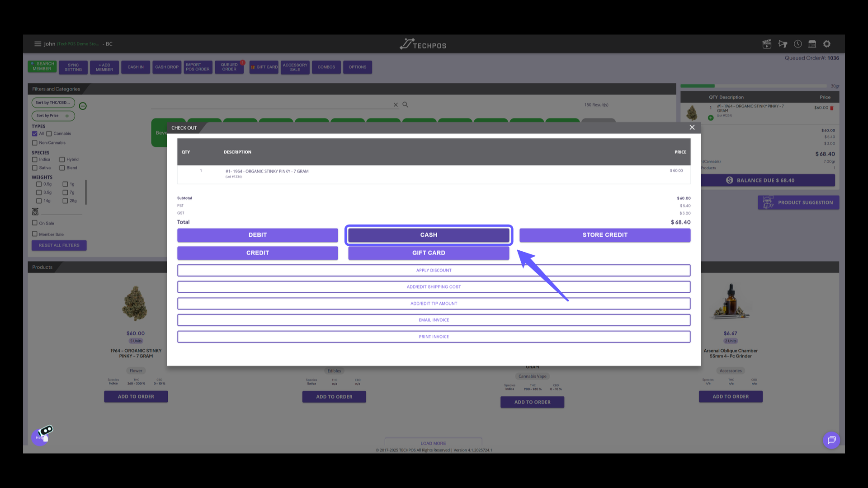Check the On Sale checkbox
Viewport: 868px width, 488px height.
[34, 223]
